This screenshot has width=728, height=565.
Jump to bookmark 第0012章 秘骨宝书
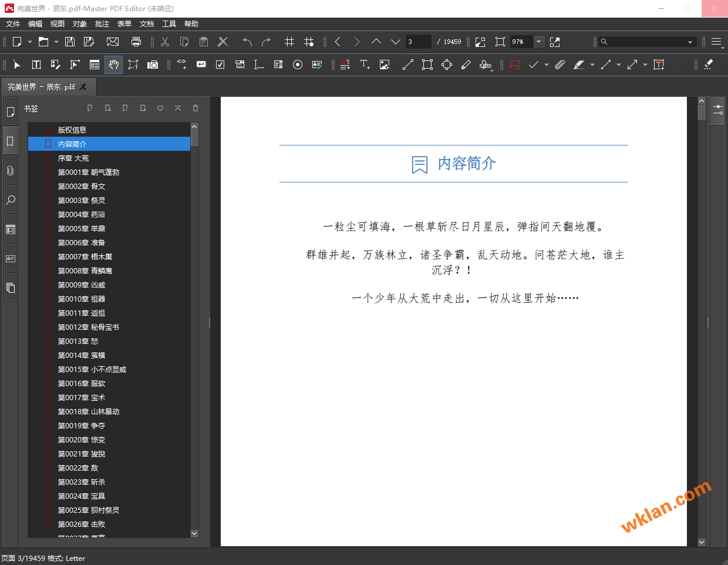pyautogui.click(x=88, y=327)
